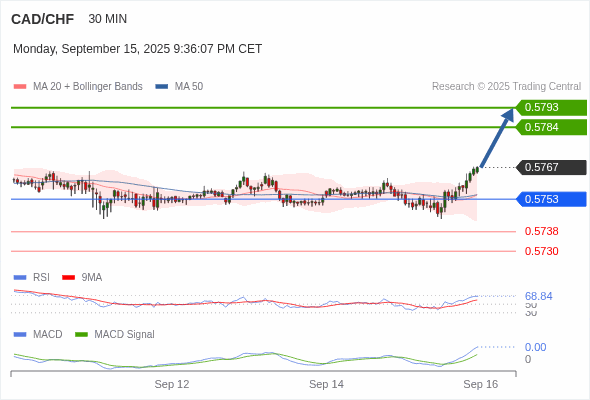Click the MA 20 + Bollinger Bands legend swatch

[x=20, y=87]
